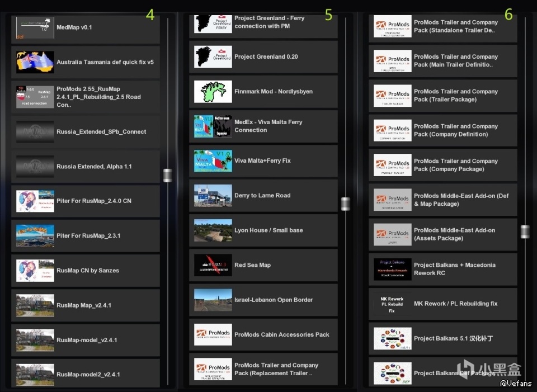Select 'ProMods Middle-East Add-on (Def & Map Package)' name
Image resolution: width=537 pixels, height=392 pixels.
pyautogui.click(x=461, y=200)
